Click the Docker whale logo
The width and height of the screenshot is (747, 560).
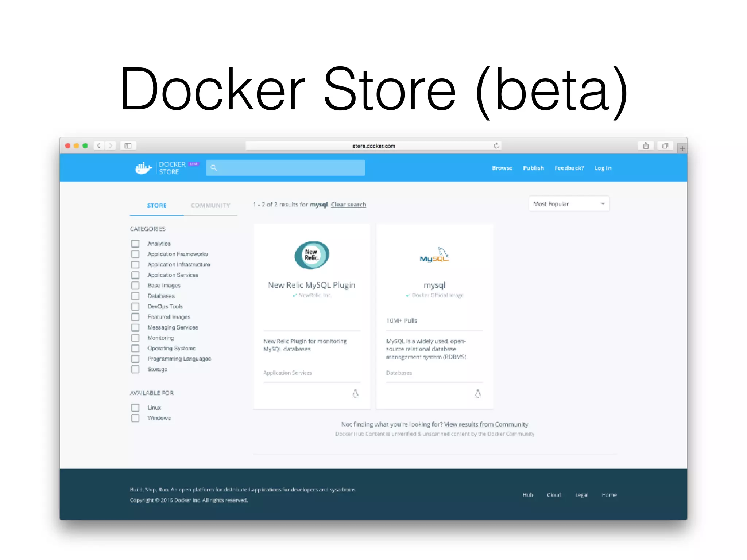click(143, 168)
